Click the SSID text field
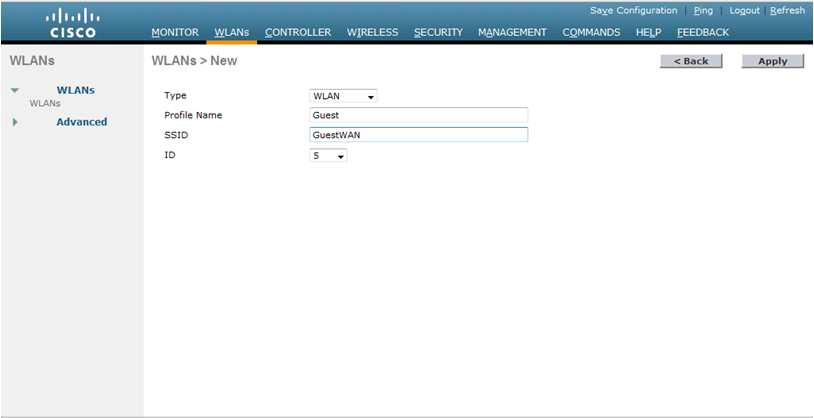 (x=419, y=135)
